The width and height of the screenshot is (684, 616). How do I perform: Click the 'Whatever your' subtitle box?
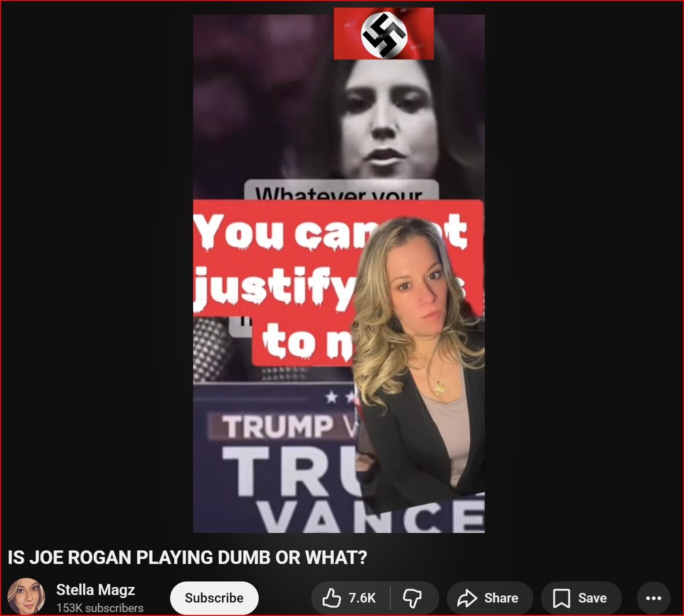coord(340,190)
